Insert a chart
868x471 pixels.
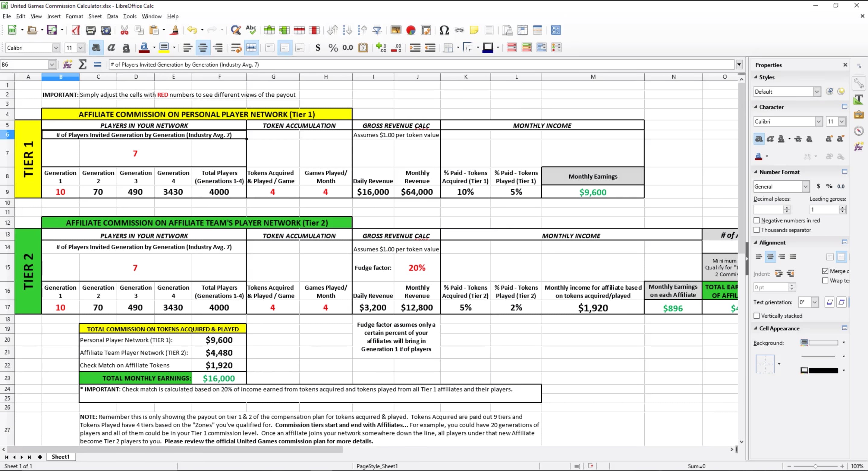click(x=411, y=30)
